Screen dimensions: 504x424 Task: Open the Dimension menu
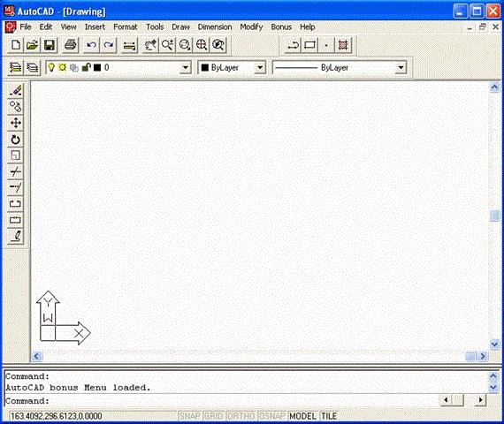click(x=215, y=27)
